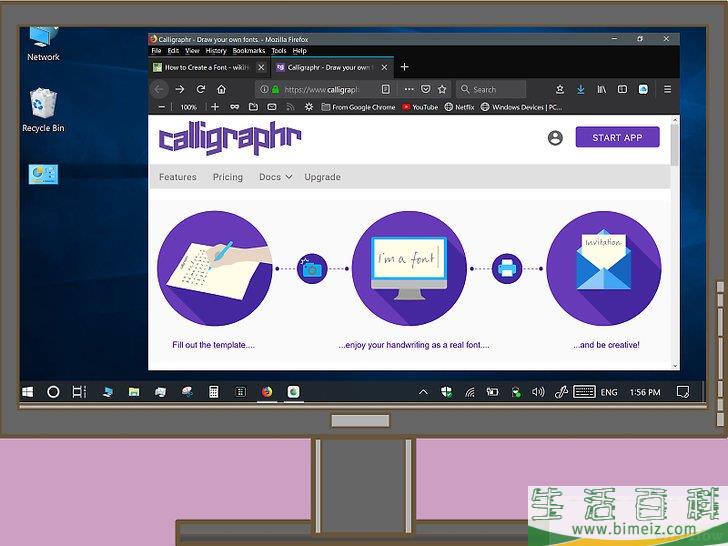Open the Firefox hamburger menu

pos(667,89)
